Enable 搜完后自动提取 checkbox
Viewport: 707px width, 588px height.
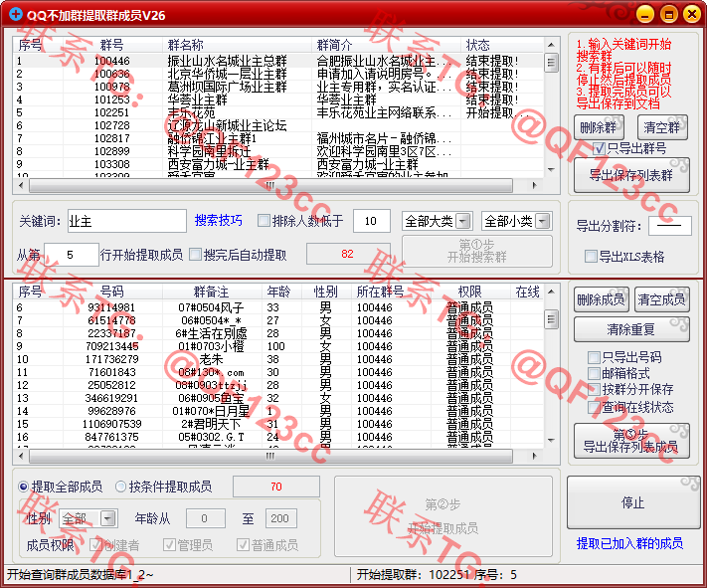point(195,255)
